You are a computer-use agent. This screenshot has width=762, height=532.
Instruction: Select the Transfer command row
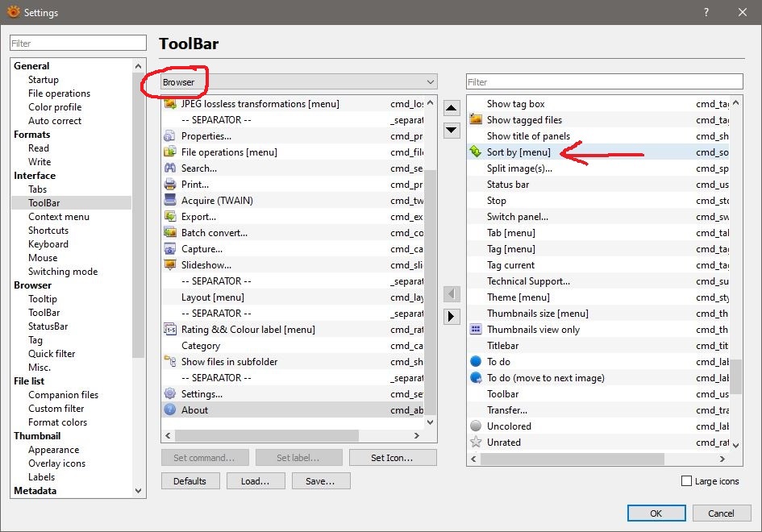[598, 410]
